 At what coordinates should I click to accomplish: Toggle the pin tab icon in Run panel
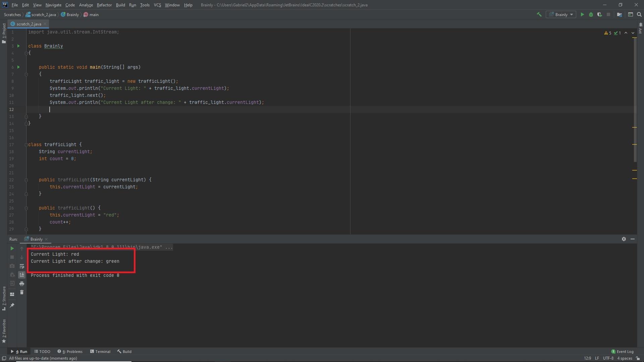click(x=12, y=305)
